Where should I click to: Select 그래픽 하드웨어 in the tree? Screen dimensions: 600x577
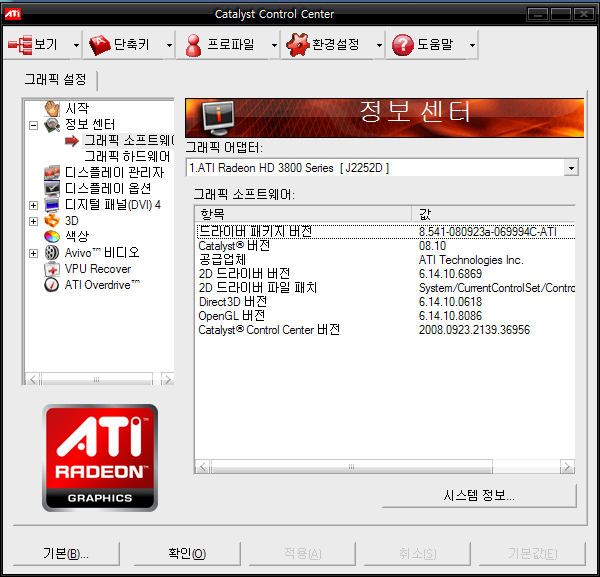[x=127, y=156]
